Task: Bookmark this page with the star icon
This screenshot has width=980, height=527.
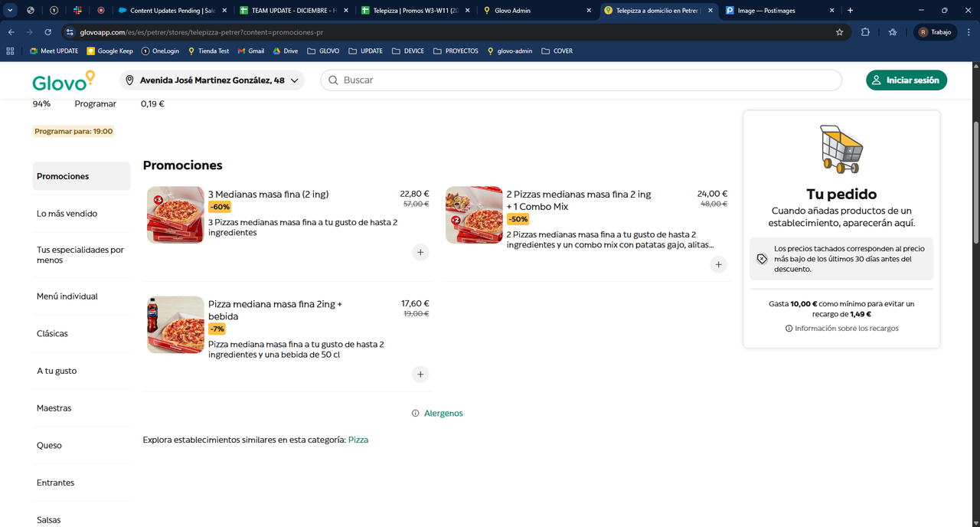Action: coord(839,32)
